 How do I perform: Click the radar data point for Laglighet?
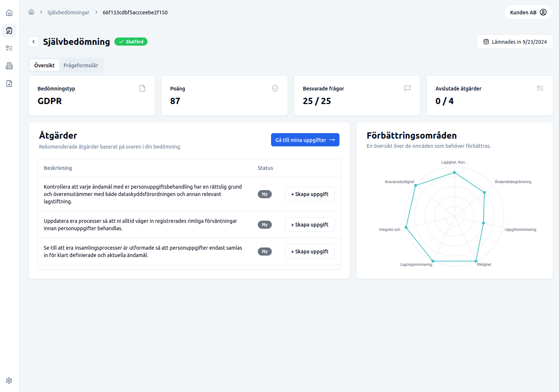click(455, 172)
